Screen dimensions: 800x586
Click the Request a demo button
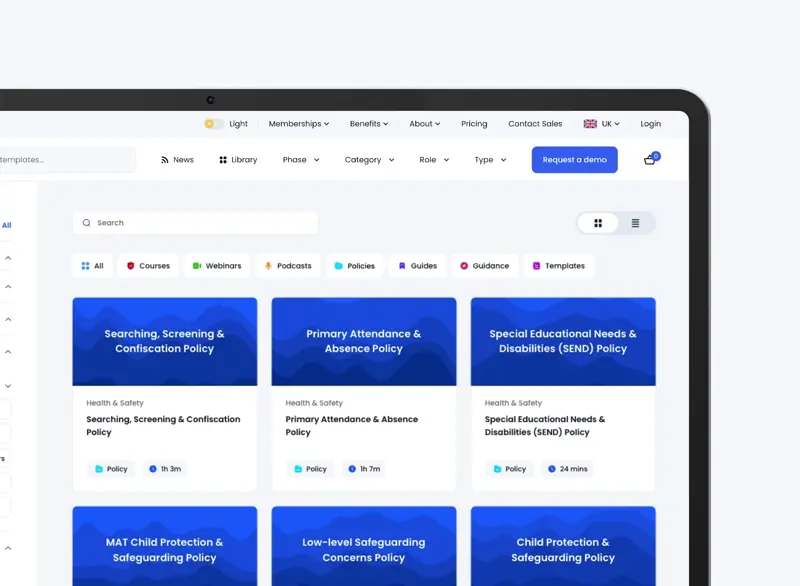(574, 160)
